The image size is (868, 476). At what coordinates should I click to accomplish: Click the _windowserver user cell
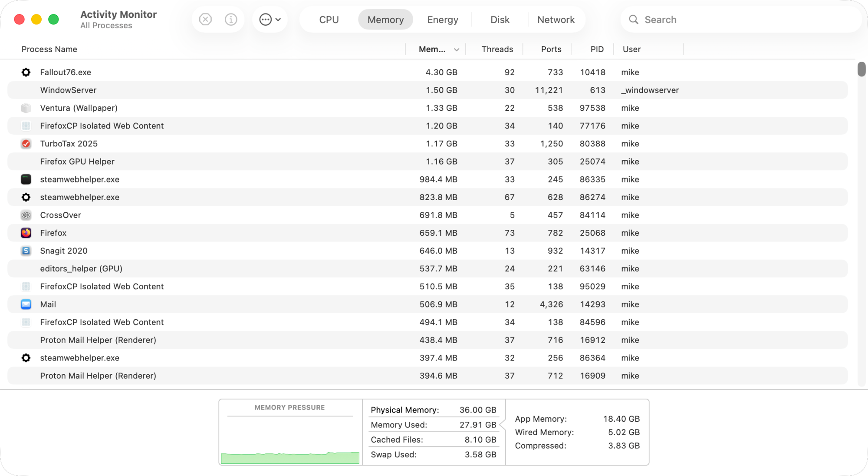tap(650, 90)
